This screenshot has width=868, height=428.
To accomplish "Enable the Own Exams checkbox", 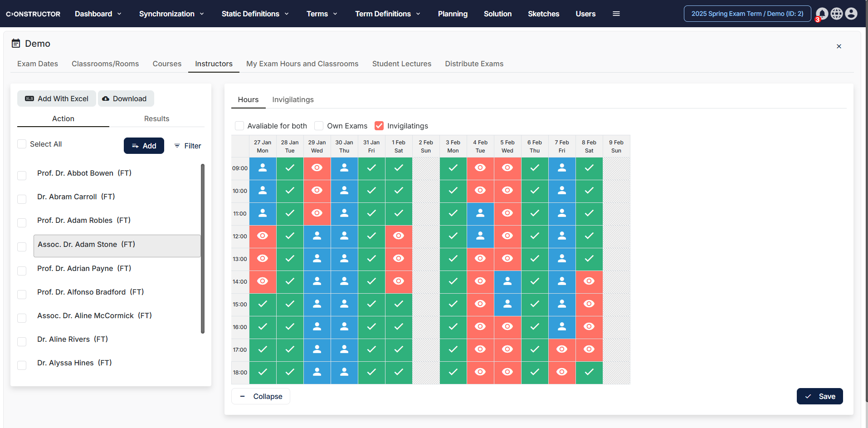I will [319, 126].
